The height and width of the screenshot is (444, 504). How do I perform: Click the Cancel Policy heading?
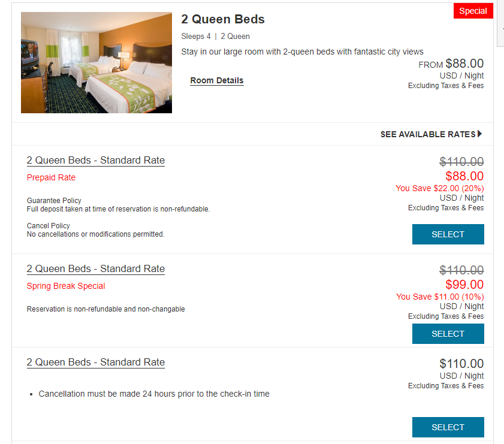(x=48, y=225)
